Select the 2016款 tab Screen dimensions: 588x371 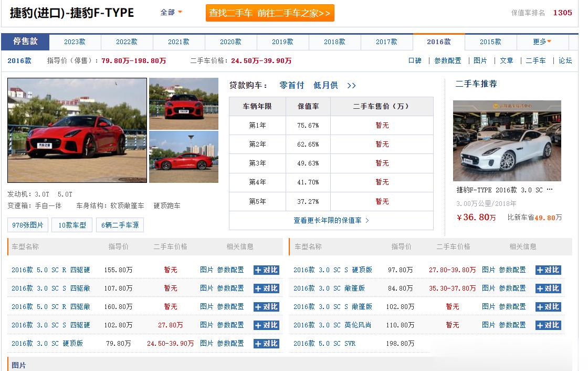pos(439,42)
